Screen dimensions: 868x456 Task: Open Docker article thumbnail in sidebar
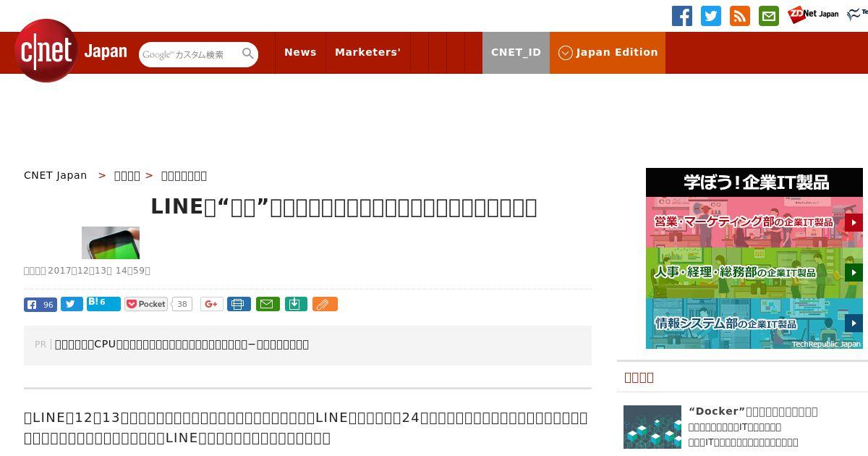[x=652, y=427]
